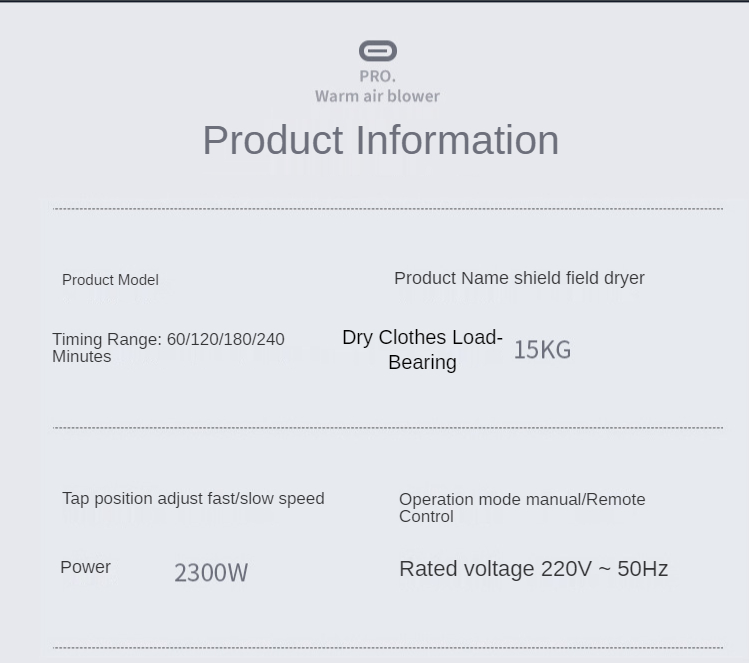Click the "Product Information" heading
This screenshot has height=663, width=749.
[380, 140]
